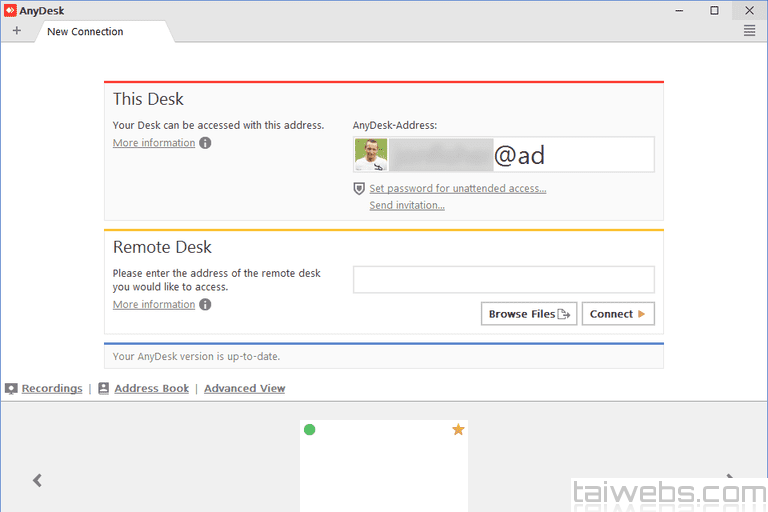Click the This Desk info icon
This screenshot has width=768, height=512.
pyautogui.click(x=205, y=143)
